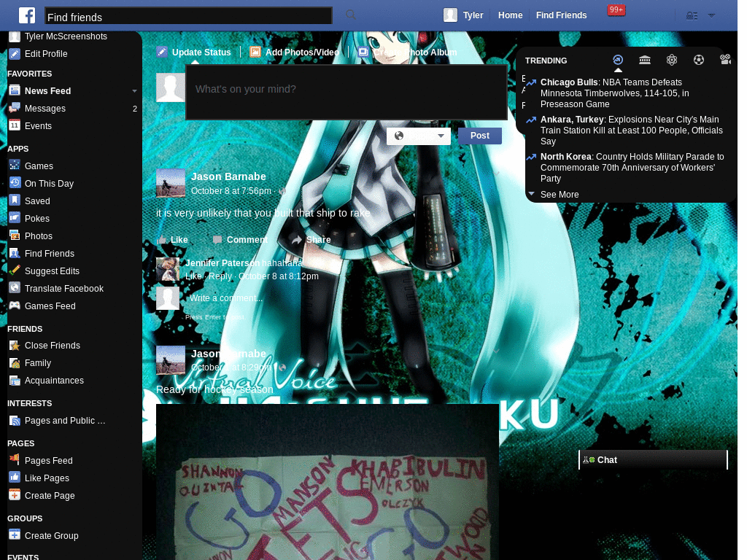This screenshot has width=747, height=560.
Task: Click the Create Page icon
Action: click(x=15, y=495)
